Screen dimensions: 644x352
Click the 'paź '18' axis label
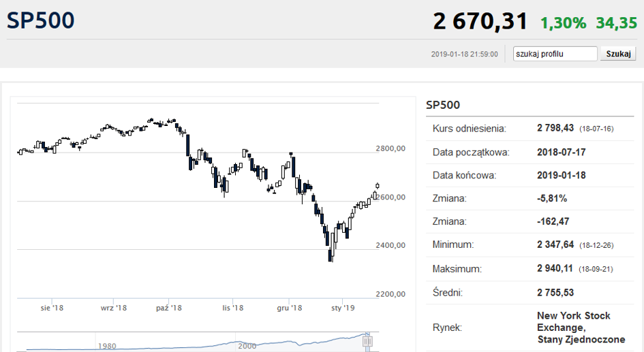tap(169, 308)
